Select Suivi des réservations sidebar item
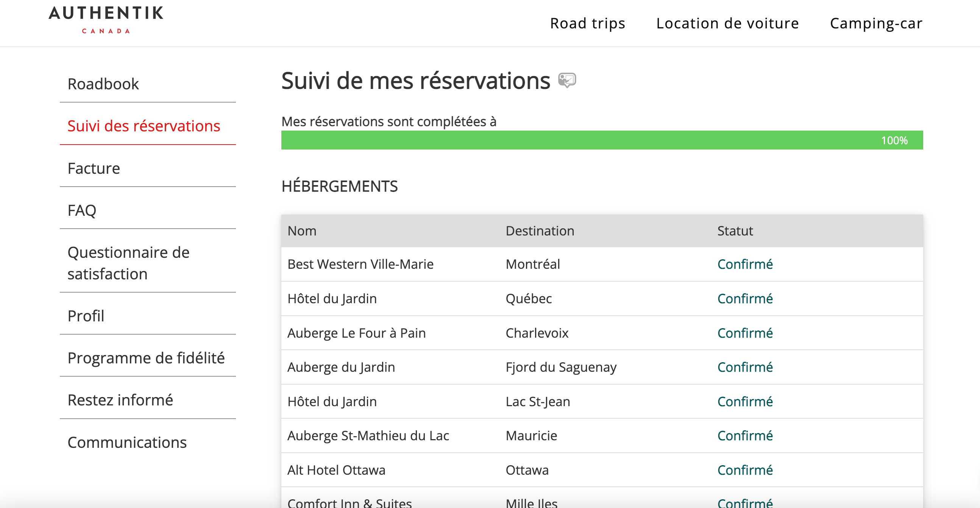The image size is (980, 508). (x=148, y=126)
